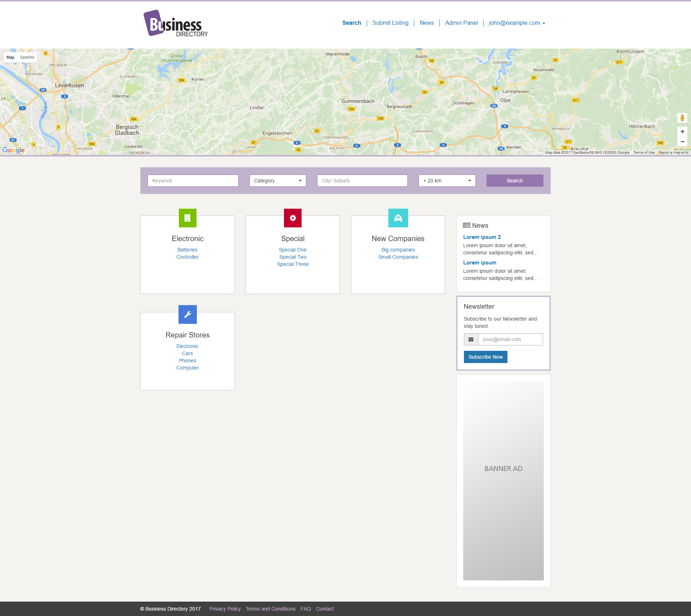Open Electronic link under Repair Stores
This screenshot has width=691, height=616.
point(187,346)
